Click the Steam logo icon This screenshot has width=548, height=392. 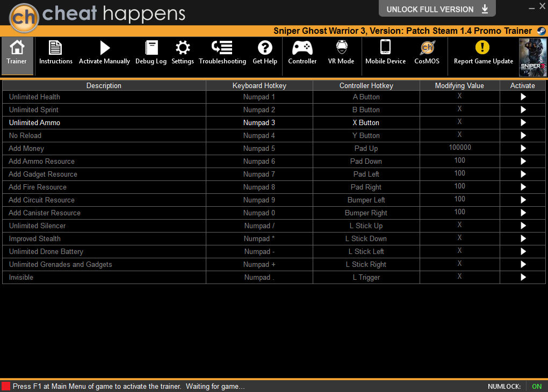pyautogui.click(x=540, y=31)
